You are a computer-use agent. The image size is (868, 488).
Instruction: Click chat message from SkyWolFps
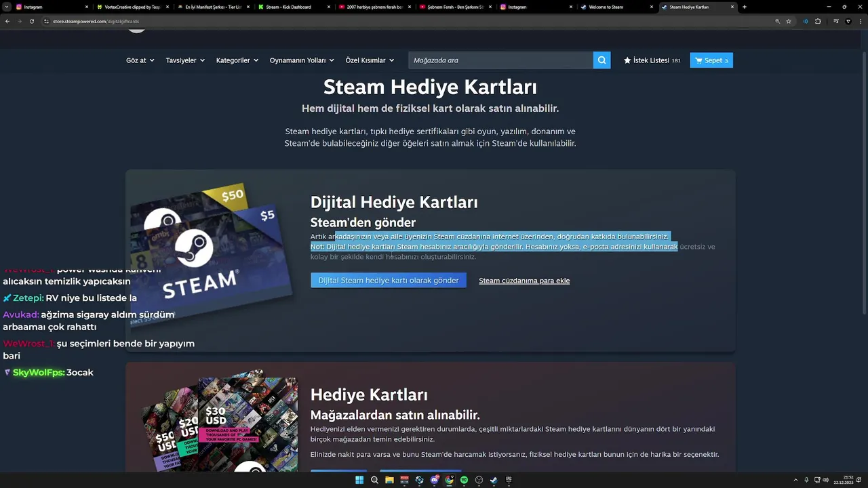[x=48, y=372]
